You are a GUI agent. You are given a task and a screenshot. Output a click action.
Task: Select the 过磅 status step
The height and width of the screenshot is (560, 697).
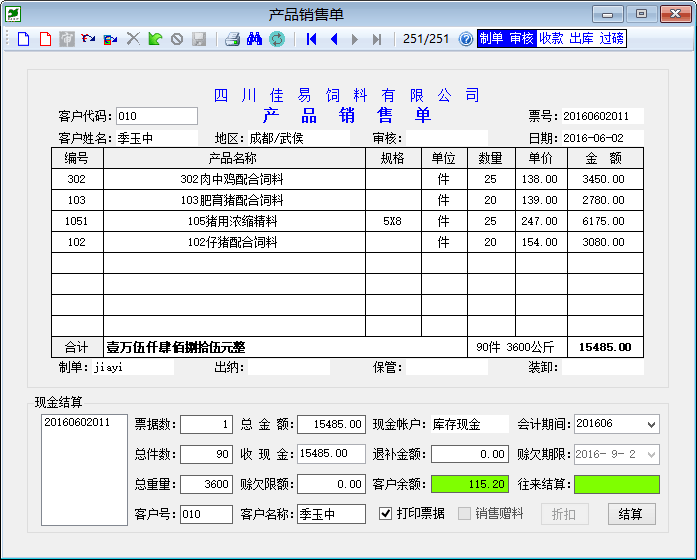tap(612, 39)
